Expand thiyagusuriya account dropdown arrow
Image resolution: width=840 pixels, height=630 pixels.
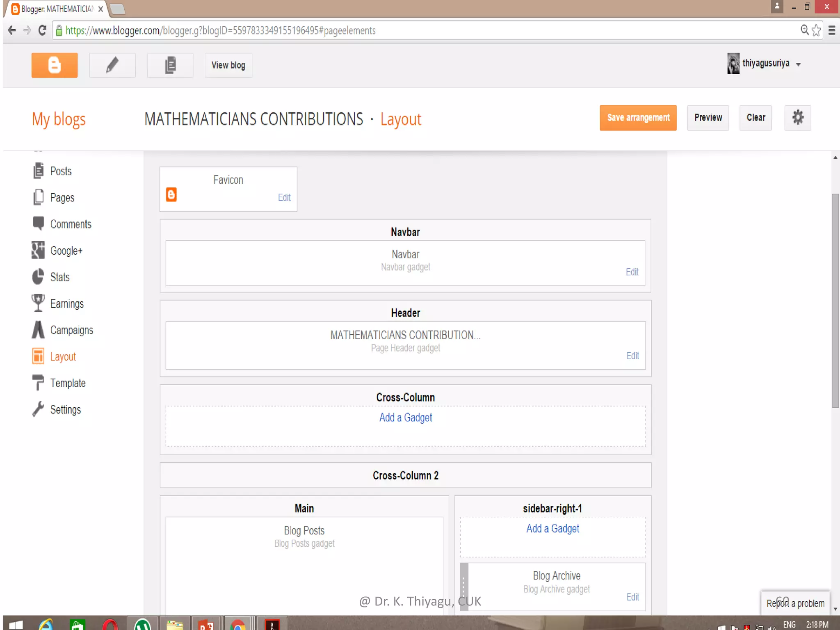798,64
